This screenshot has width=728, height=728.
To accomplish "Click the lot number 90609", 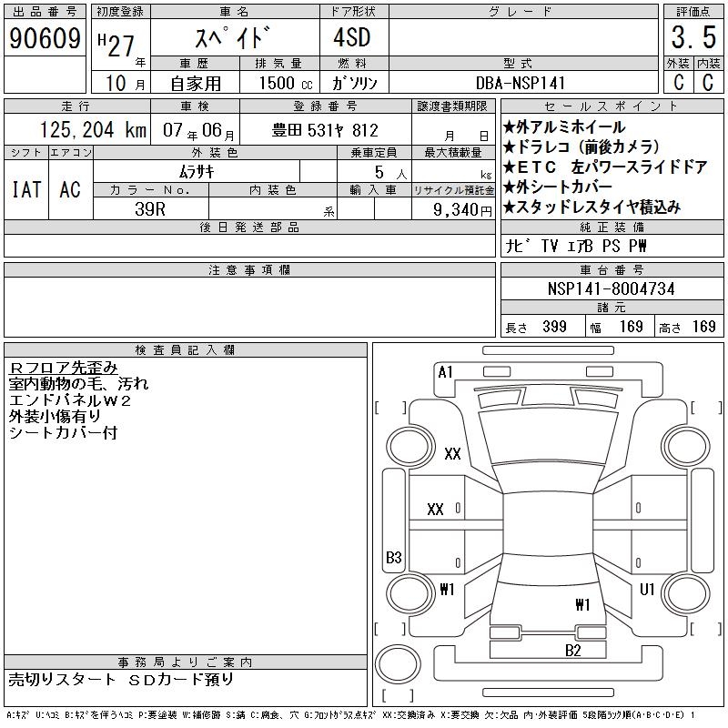I will pyautogui.click(x=45, y=37).
